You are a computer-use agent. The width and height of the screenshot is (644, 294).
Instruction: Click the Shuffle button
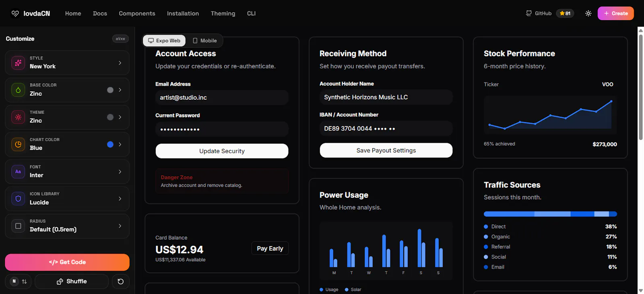click(x=72, y=282)
